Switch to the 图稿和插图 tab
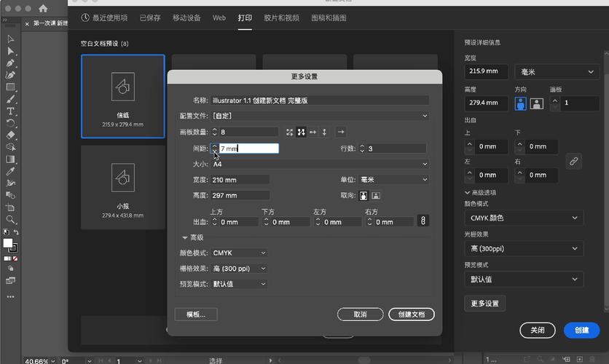Screen dimensions: 609x364 tap(329, 18)
